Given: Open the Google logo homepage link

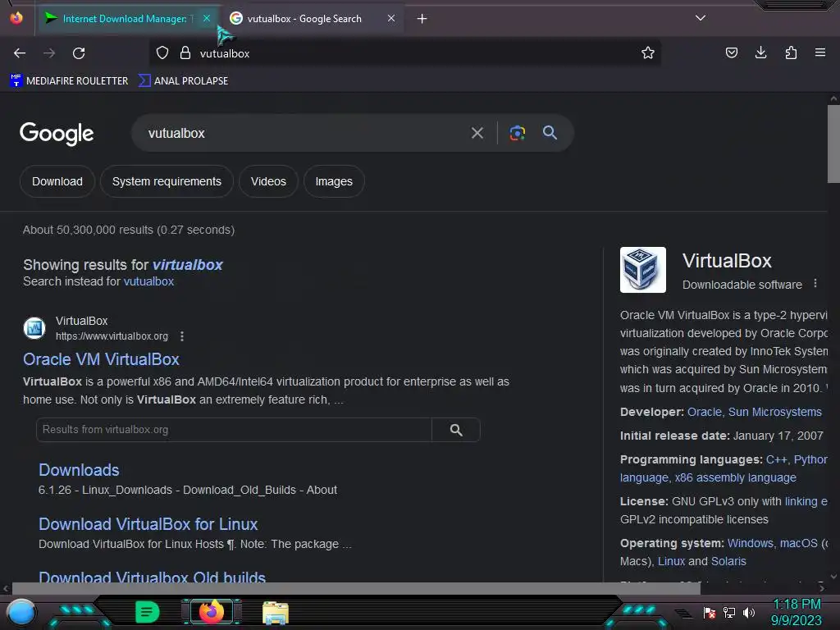Looking at the screenshot, I should [x=57, y=134].
